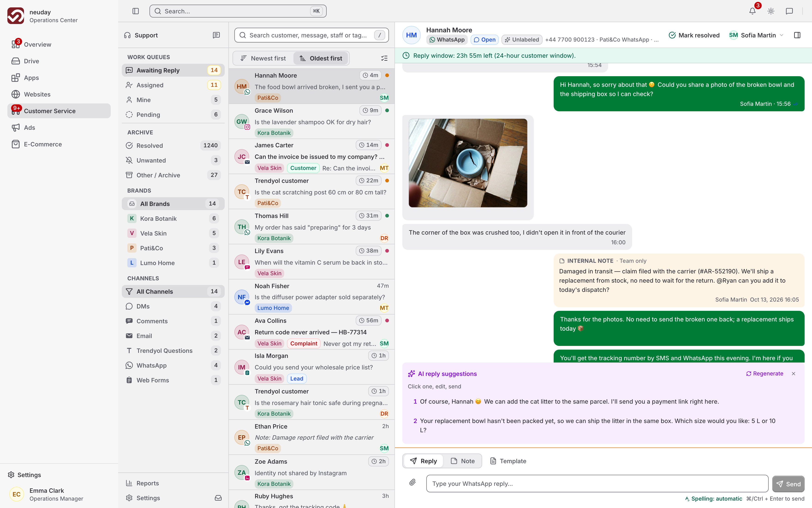Image resolution: width=812 pixels, height=508 pixels.
Task: Open the Support Settings inbox icon
Action: click(x=218, y=498)
